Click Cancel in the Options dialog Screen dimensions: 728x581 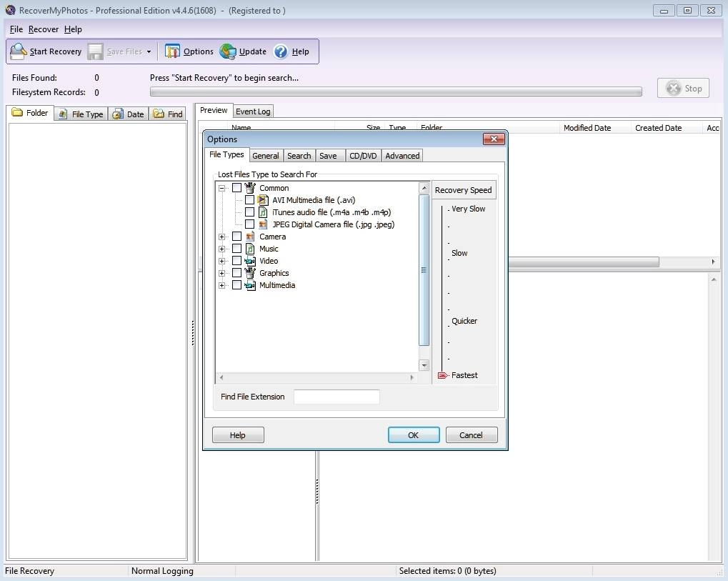pyautogui.click(x=472, y=435)
